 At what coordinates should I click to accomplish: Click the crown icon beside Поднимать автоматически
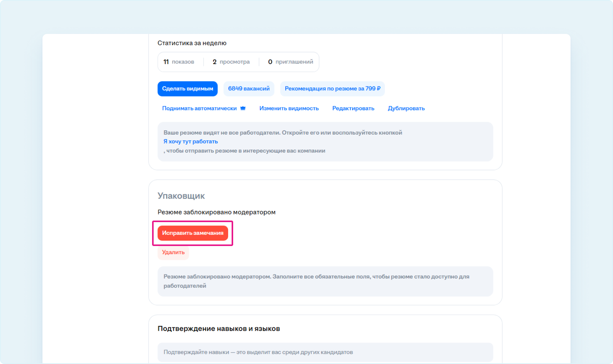click(x=243, y=108)
